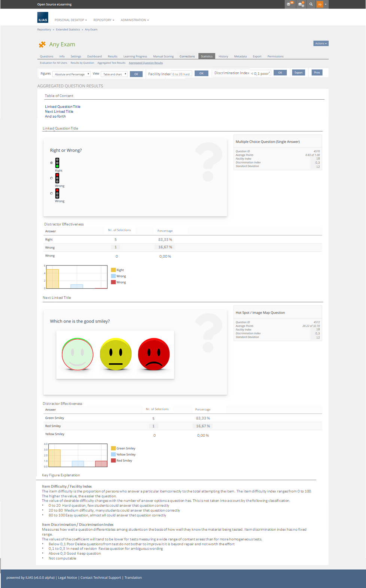Click OK next to the View selector

pyautogui.click(x=136, y=74)
